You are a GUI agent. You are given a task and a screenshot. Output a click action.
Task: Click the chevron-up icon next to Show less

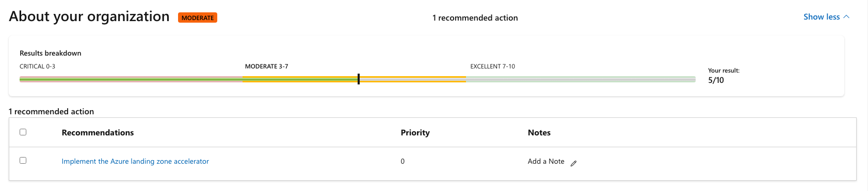click(846, 17)
